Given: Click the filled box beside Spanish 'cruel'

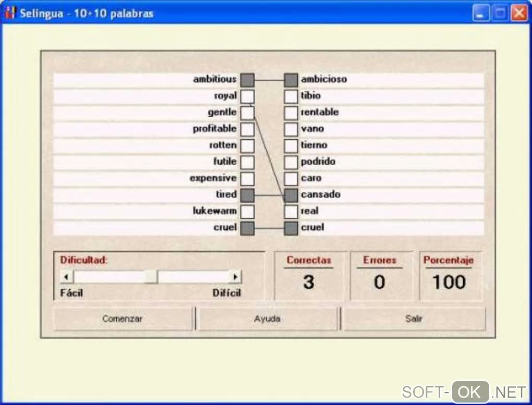Looking at the screenshot, I should pos(291,228).
